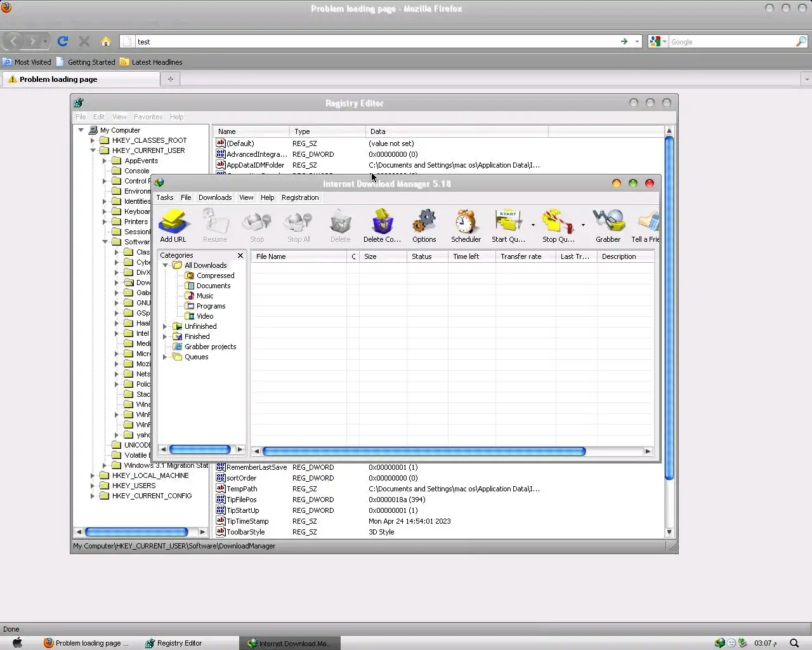Open Favorites menu in Registry Editor

coord(148,117)
